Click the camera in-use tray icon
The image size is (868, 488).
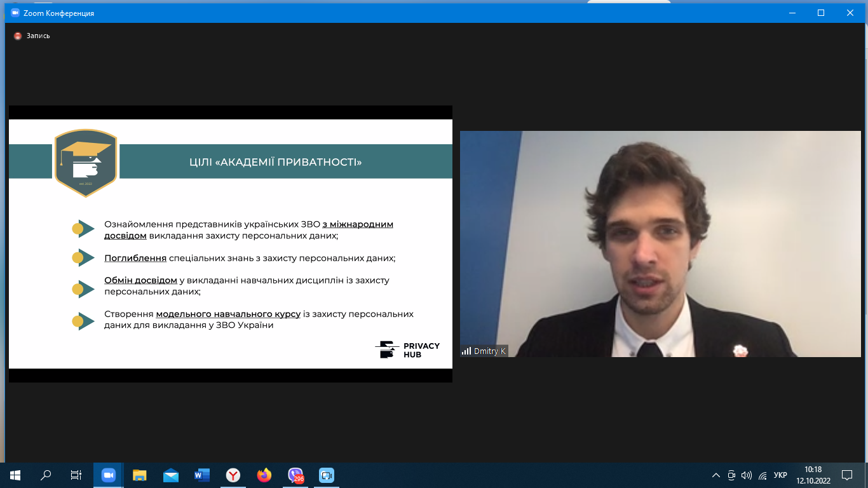point(731,475)
